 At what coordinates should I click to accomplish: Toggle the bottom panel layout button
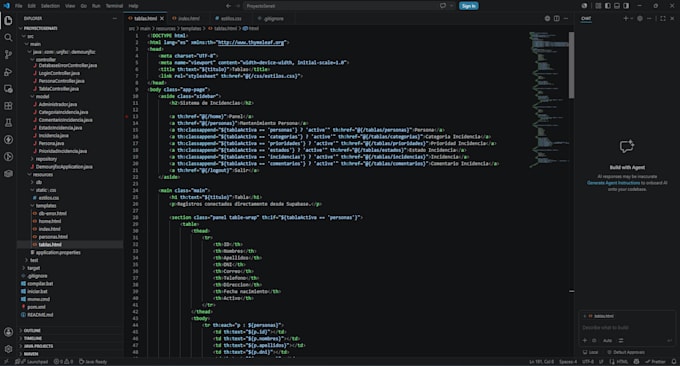[617, 6]
